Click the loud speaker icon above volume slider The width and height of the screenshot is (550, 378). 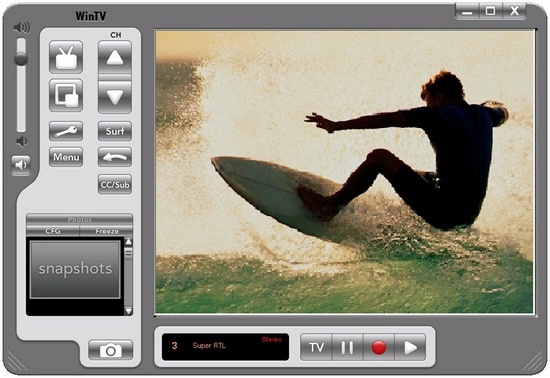pyautogui.click(x=21, y=27)
